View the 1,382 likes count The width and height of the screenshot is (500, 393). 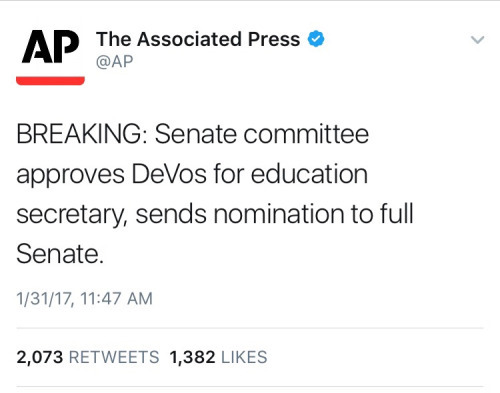(192, 357)
